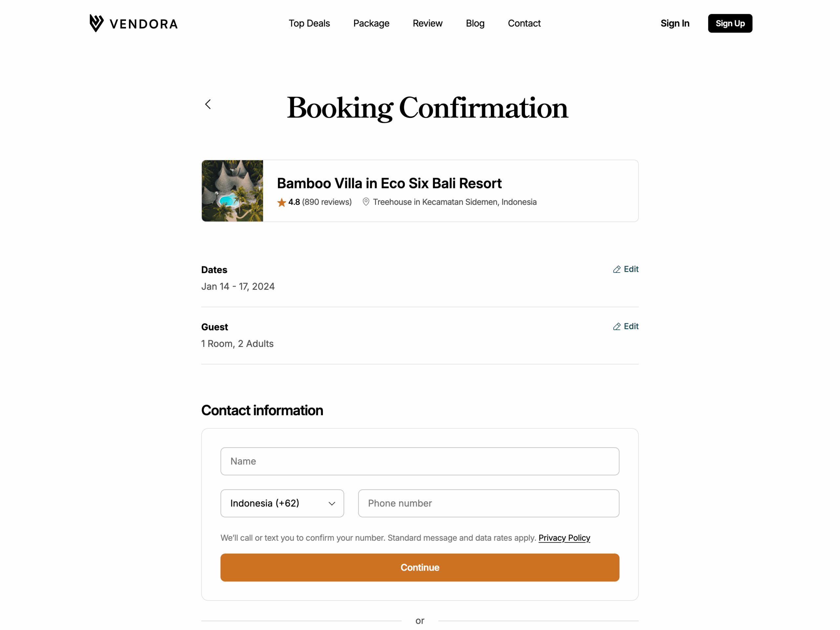Click the location pin icon near Treehouse

[x=366, y=202]
